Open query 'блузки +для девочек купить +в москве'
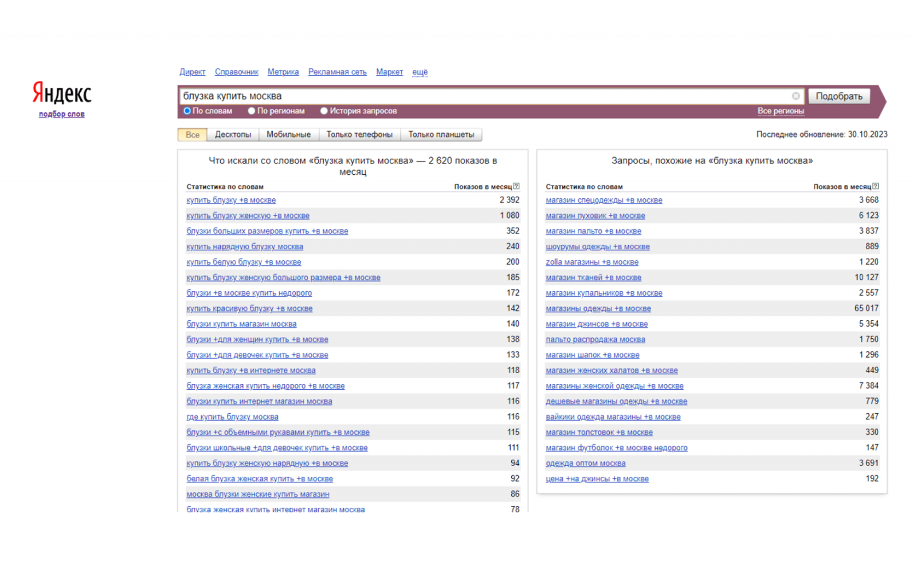The height and width of the screenshot is (588, 917). coord(257,355)
